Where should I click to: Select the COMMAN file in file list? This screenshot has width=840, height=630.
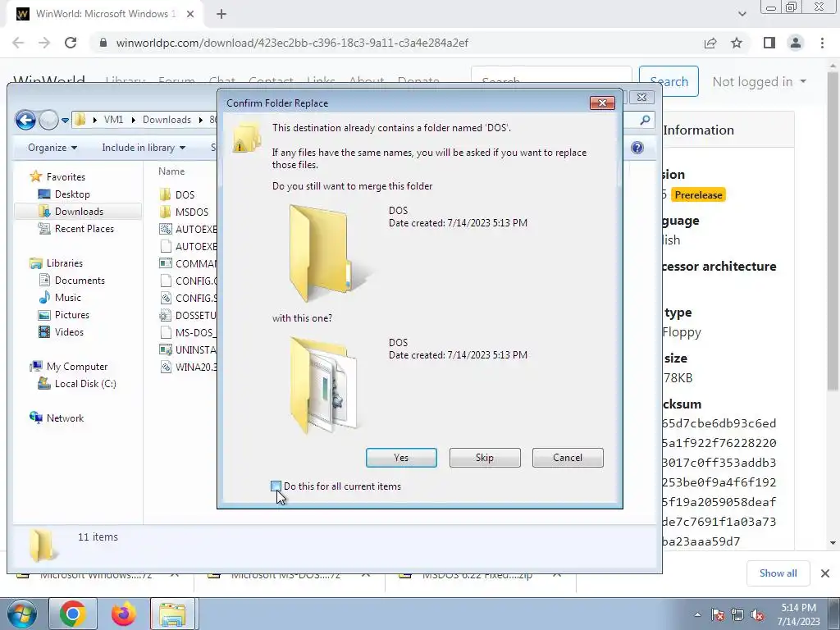188,263
